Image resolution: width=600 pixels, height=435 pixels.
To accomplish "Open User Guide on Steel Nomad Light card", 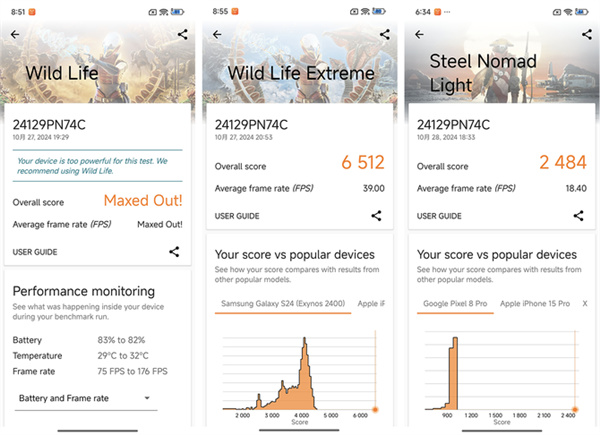I will [x=439, y=215].
